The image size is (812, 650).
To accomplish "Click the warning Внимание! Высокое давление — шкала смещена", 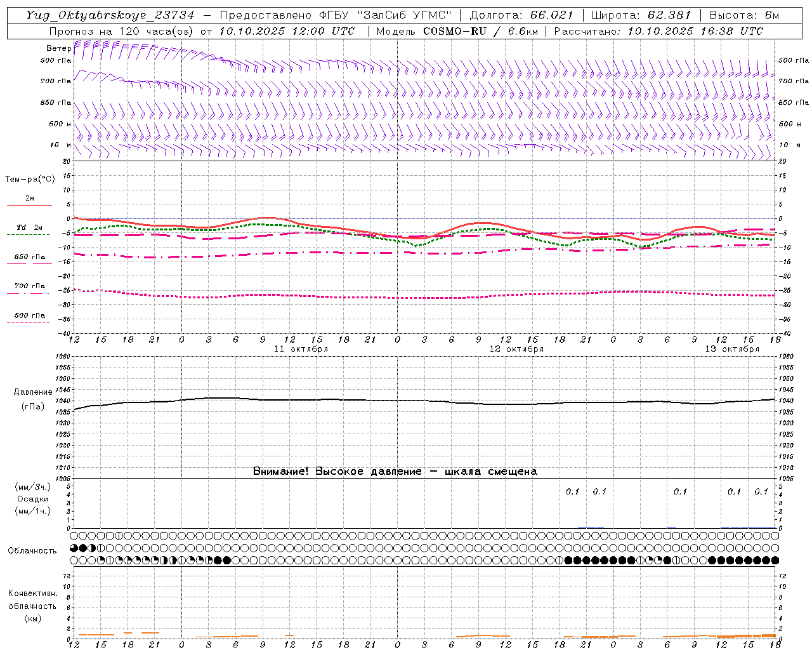I will pyautogui.click(x=395, y=471).
